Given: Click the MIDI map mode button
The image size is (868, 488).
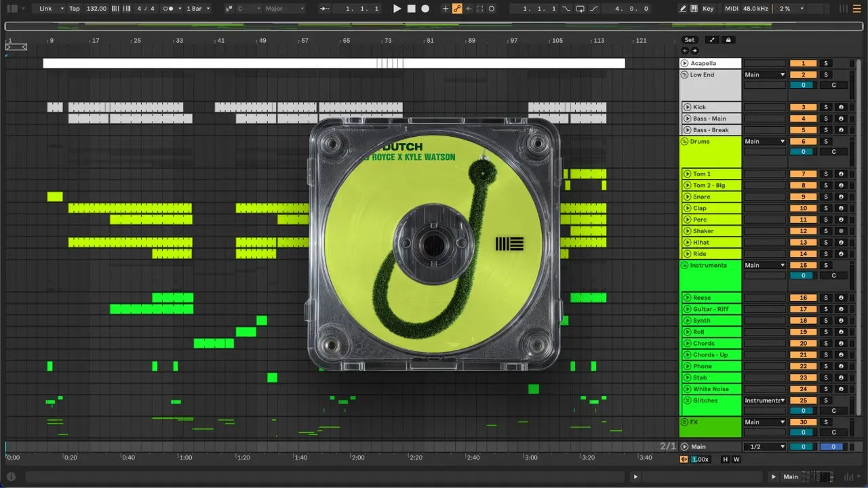Looking at the screenshot, I should point(731,9).
